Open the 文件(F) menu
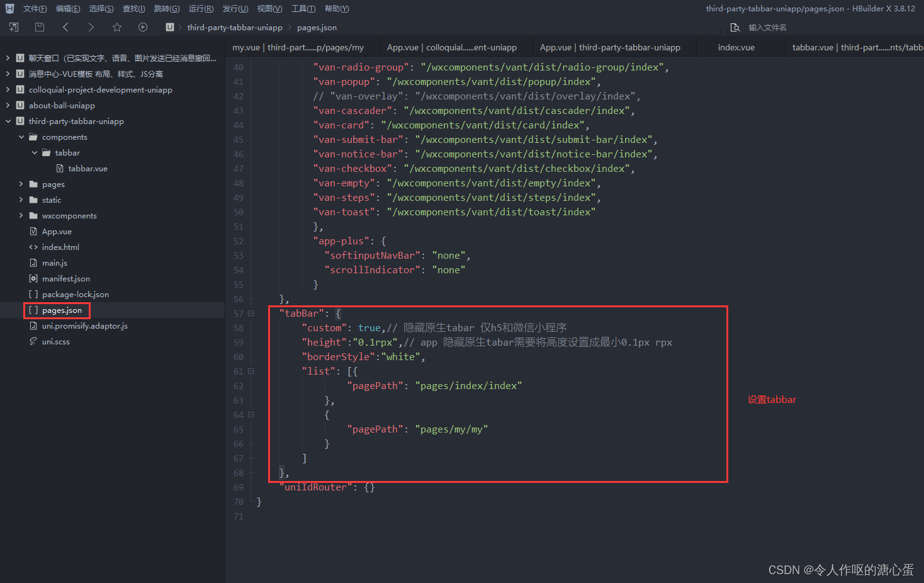Image resolution: width=924 pixels, height=583 pixels. click(35, 9)
